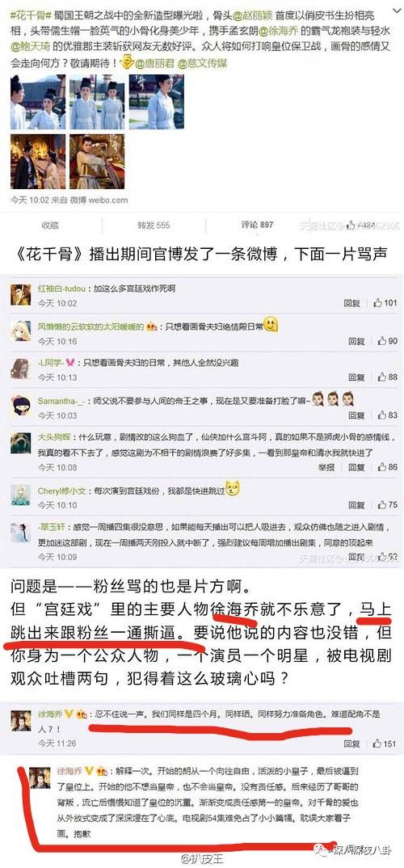Like the 红袖白-tudou comment with 101 likes
Screen dimensions: 404x868
point(385,303)
